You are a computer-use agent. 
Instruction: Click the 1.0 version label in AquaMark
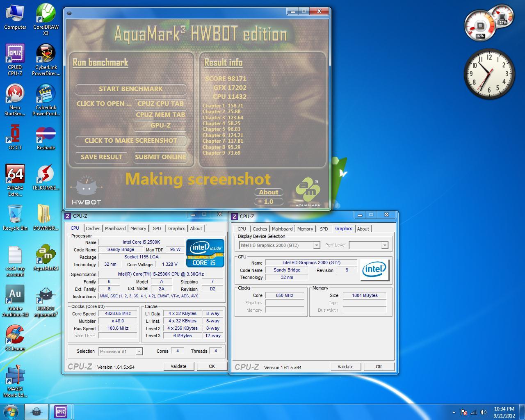point(269,201)
